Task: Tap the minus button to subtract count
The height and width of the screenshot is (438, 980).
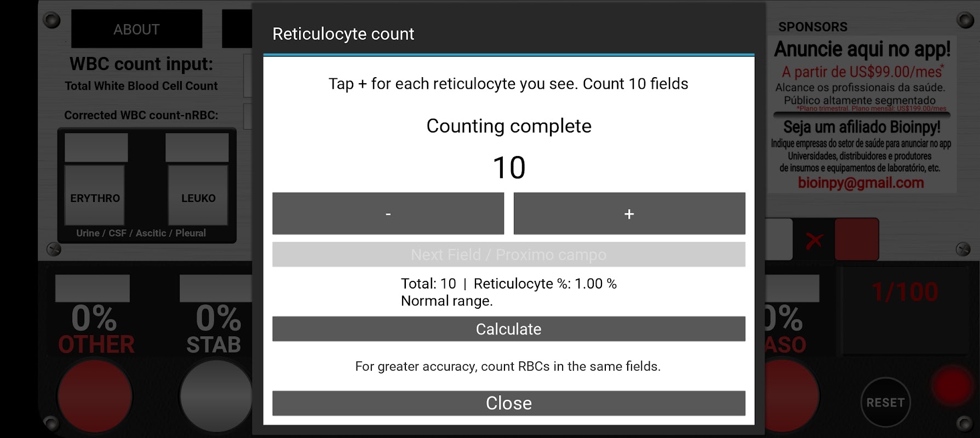Action: 388,214
